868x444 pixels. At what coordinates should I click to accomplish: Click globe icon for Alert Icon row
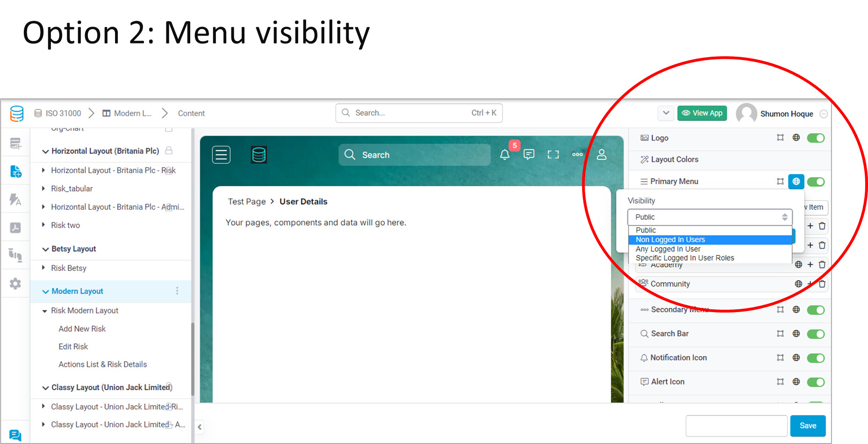pos(796,382)
